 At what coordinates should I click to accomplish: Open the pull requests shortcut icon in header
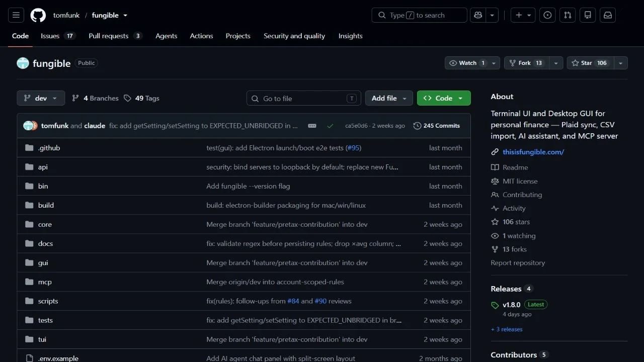pyautogui.click(x=568, y=15)
